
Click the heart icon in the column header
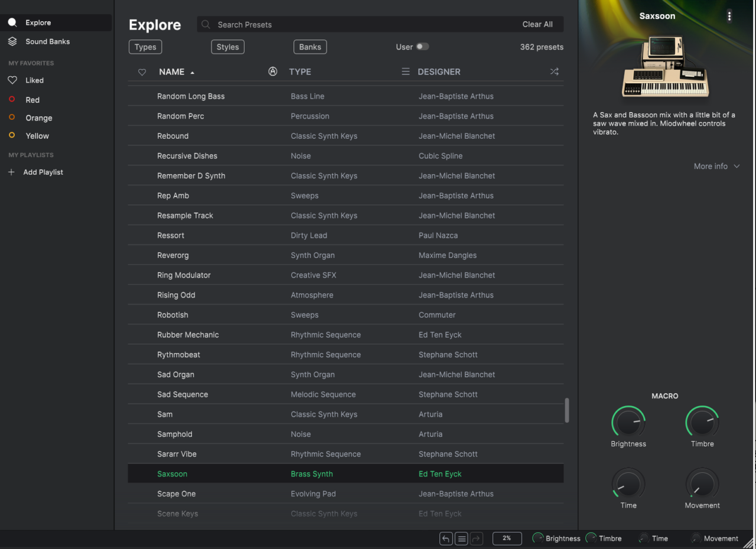pos(142,72)
